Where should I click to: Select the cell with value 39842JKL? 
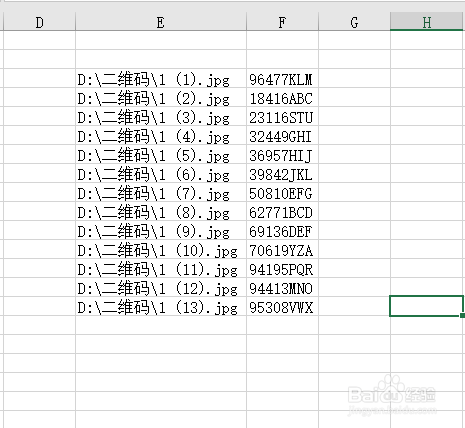pyautogui.click(x=282, y=173)
